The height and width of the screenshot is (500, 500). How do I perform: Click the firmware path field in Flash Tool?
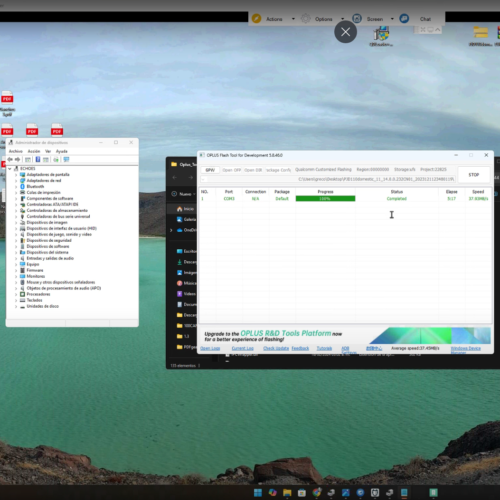[328, 179]
